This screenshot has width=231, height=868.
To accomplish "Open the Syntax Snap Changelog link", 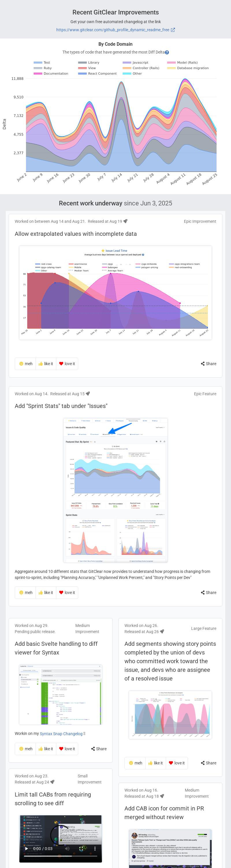I will tap(61, 734).
